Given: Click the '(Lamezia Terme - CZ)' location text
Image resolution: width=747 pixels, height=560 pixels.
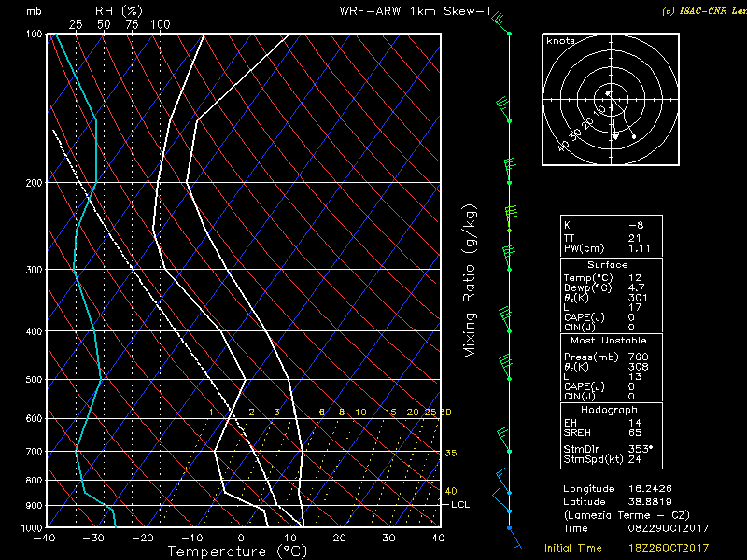Looking at the screenshot, I should click(x=627, y=515).
